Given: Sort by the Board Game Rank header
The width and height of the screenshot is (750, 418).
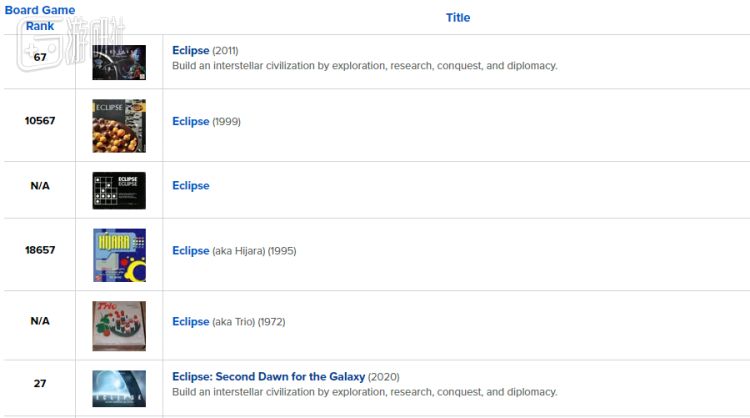Looking at the screenshot, I should pyautogui.click(x=40, y=18).
